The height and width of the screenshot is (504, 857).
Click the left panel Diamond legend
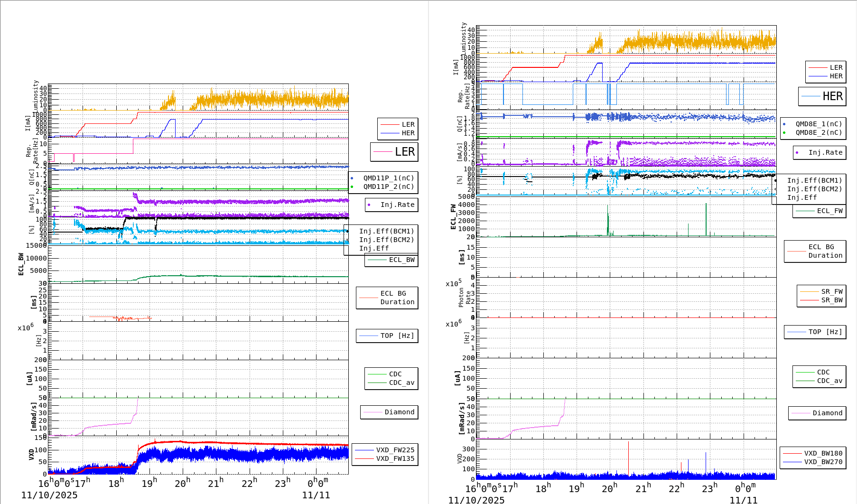tap(389, 412)
